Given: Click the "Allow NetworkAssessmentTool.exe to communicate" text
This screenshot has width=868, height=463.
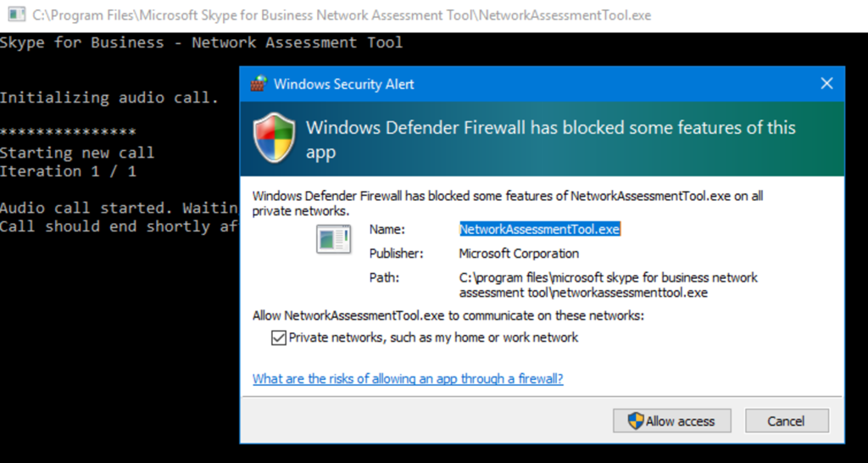Looking at the screenshot, I should [x=448, y=315].
